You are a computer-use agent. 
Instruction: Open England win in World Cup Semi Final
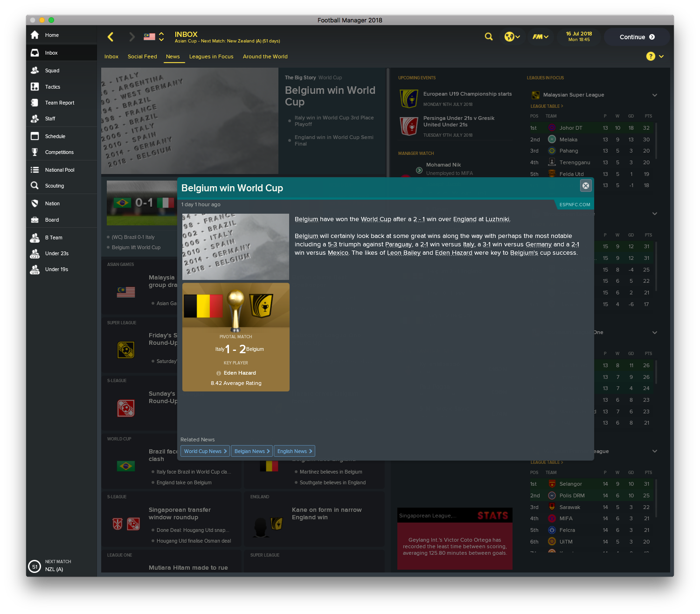point(334,140)
